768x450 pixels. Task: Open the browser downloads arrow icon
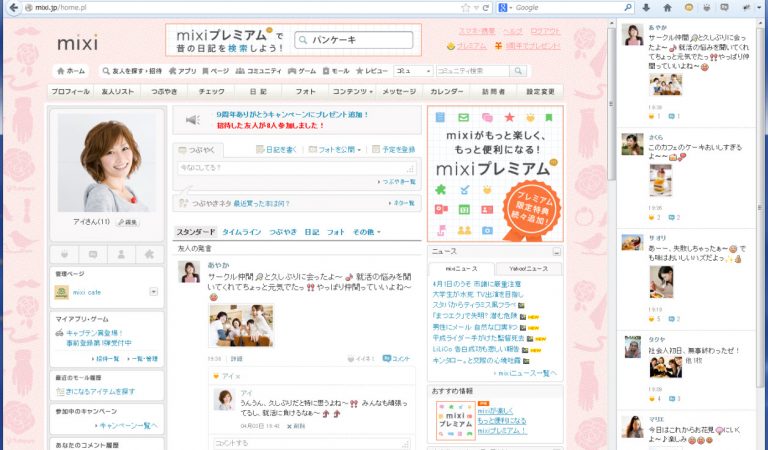(646, 7)
